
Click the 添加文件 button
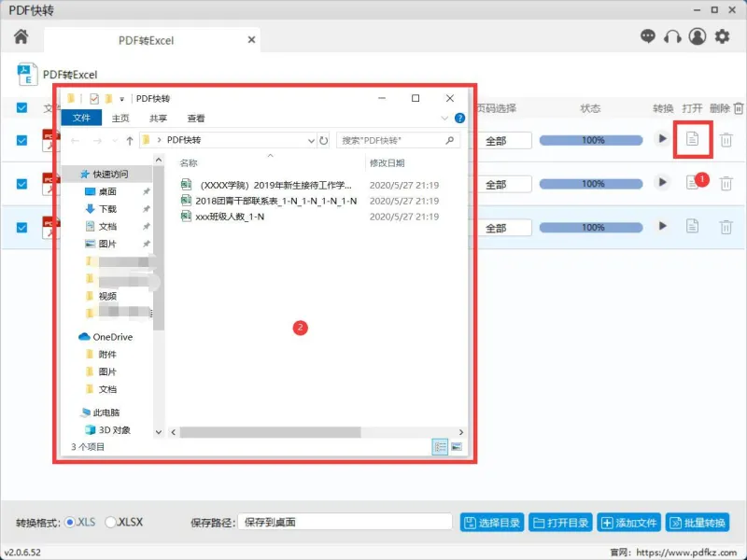tap(628, 523)
